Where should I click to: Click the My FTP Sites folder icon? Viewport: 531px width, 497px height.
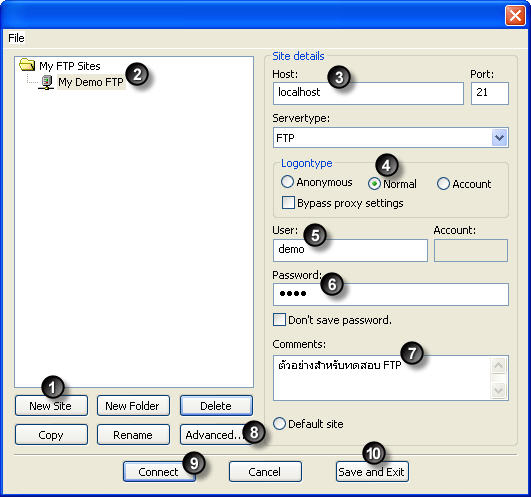27,65
